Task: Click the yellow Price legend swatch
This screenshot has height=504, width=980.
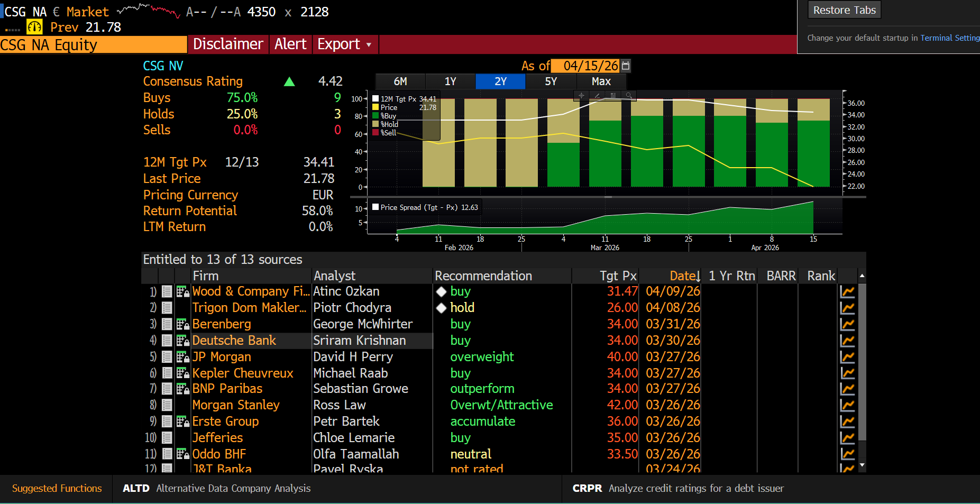Action: pos(375,107)
